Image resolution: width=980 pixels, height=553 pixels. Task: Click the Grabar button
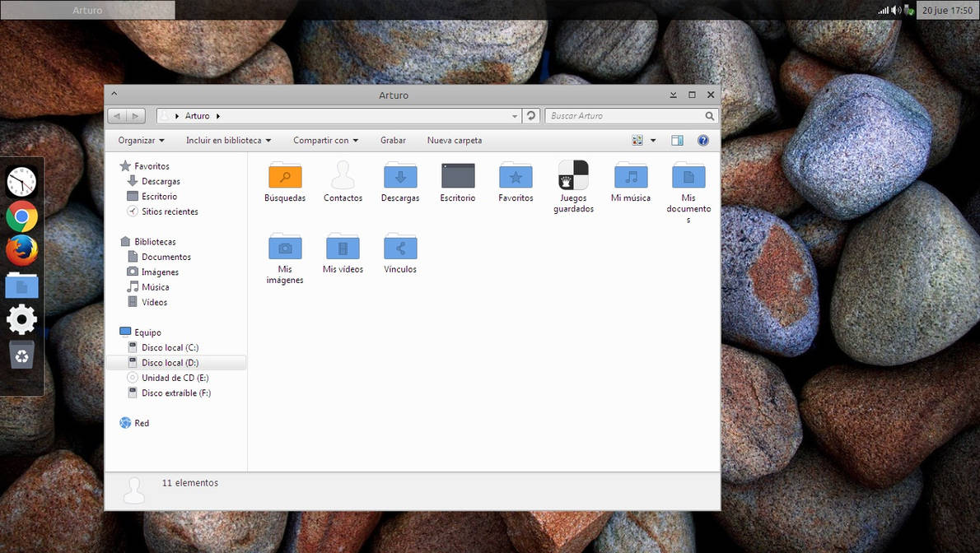coord(393,140)
